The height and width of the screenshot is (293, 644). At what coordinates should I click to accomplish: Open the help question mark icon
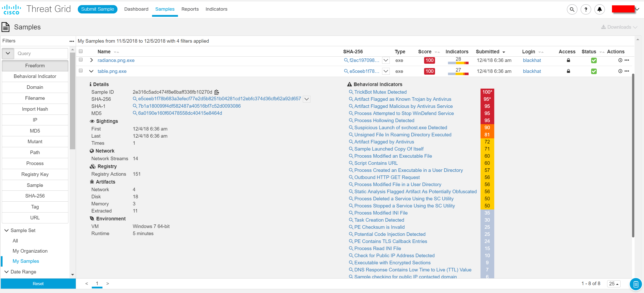click(586, 9)
